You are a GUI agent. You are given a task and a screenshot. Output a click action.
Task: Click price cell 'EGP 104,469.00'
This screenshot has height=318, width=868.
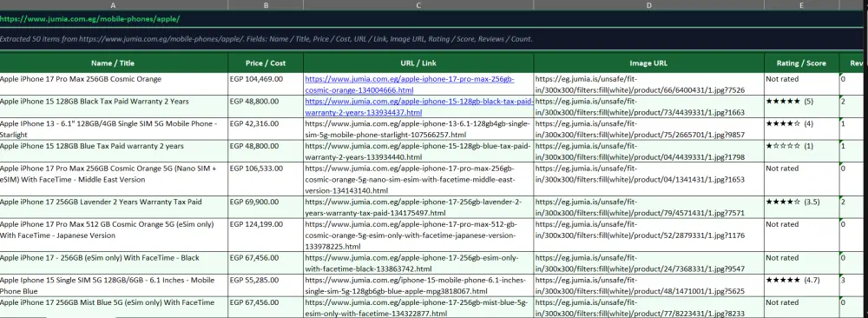pyautogui.click(x=266, y=84)
